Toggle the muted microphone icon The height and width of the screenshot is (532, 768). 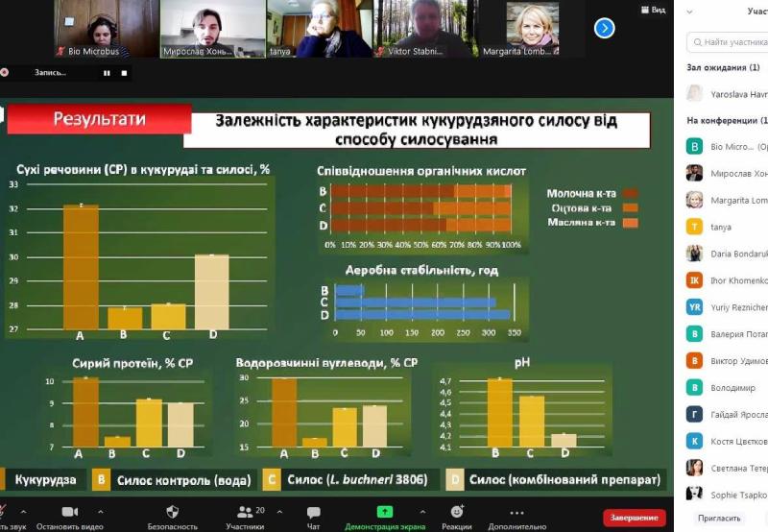tap(4, 512)
